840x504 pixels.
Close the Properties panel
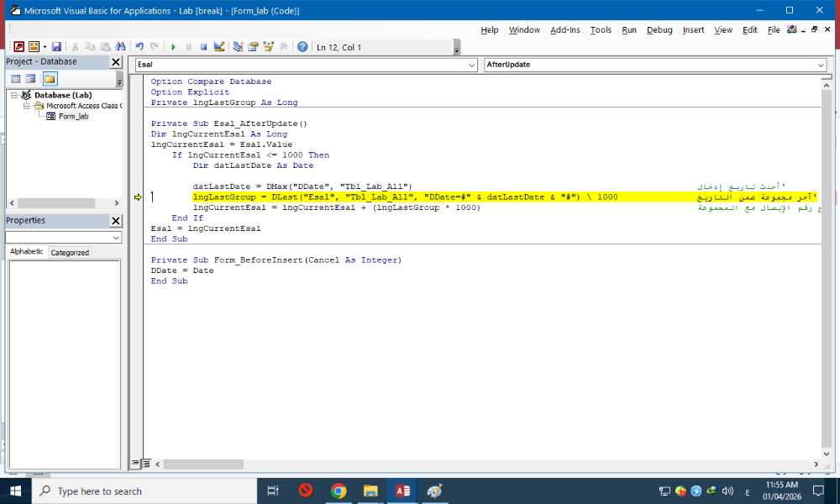tap(116, 221)
